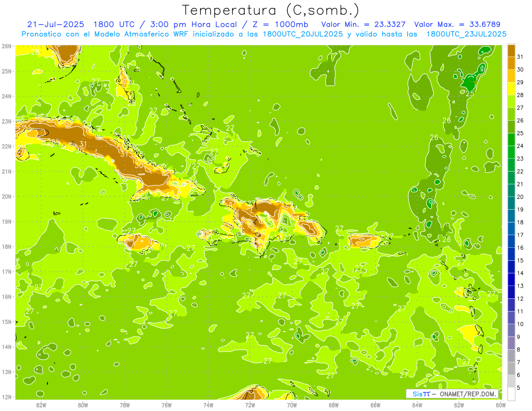
Task: Click the '18N' latitude axis label
Action: pyautogui.click(x=7, y=247)
